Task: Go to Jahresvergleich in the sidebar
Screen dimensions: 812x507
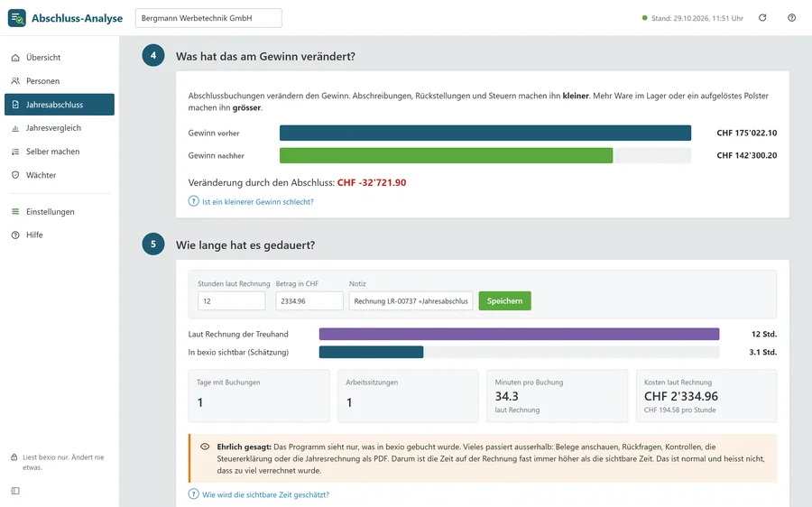Action: pyautogui.click(x=60, y=128)
